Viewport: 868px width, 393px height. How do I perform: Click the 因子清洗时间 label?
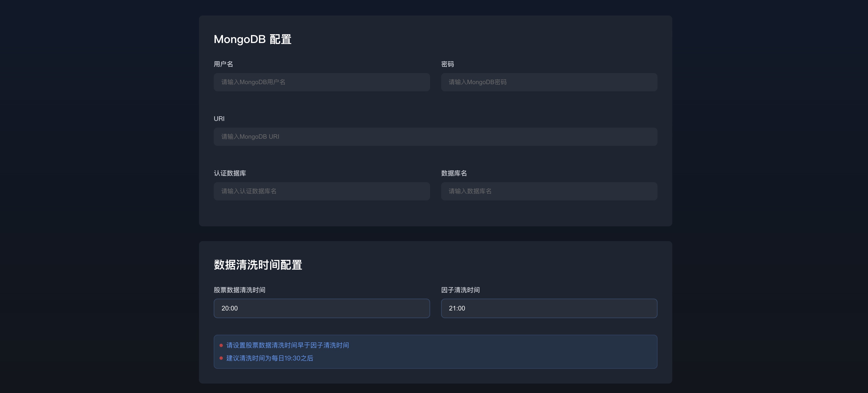pos(460,290)
